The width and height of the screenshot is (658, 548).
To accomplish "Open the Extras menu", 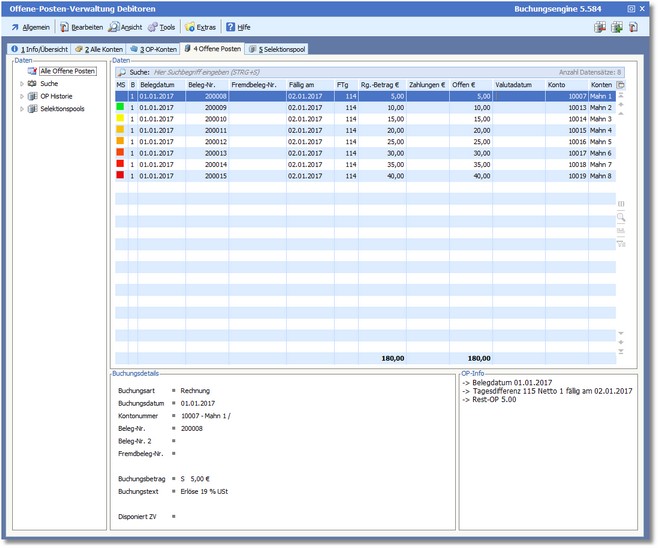I will click(x=203, y=27).
